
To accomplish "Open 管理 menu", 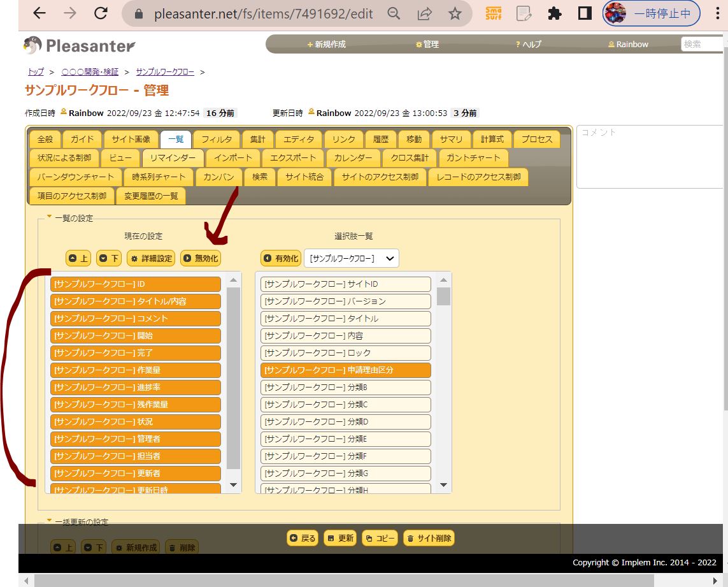I will pyautogui.click(x=427, y=44).
